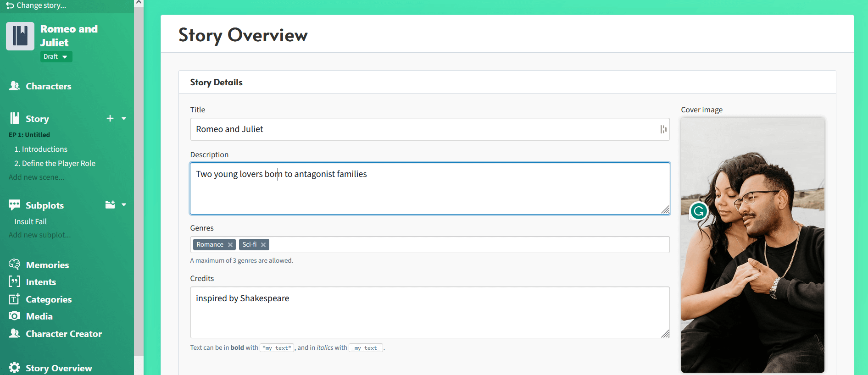Open the Characters section
The image size is (868, 375).
pos(48,86)
